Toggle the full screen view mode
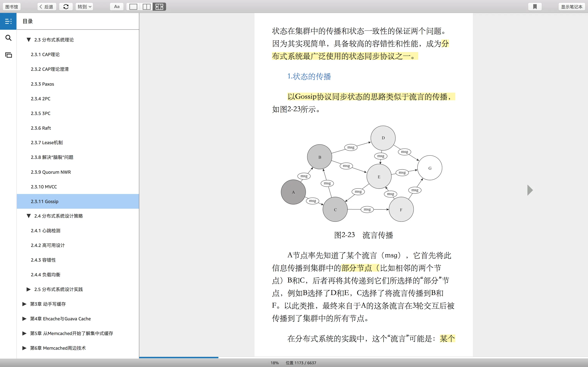 (x=159, y=7)
